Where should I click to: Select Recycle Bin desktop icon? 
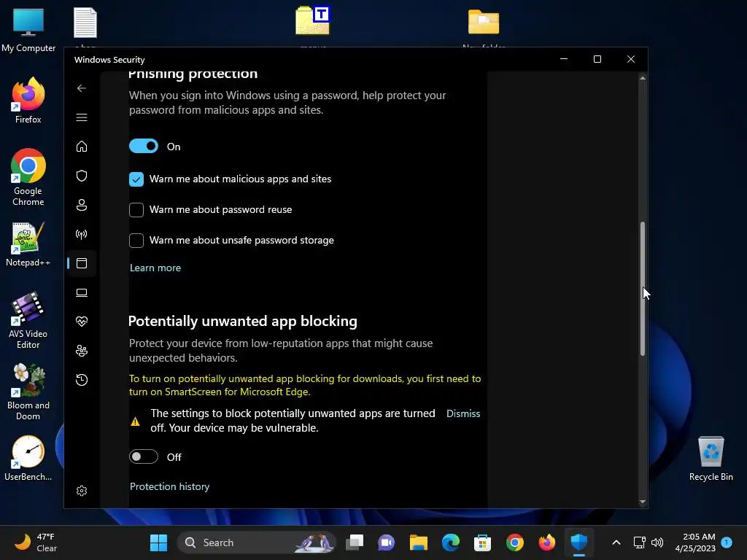pos(711,459)
